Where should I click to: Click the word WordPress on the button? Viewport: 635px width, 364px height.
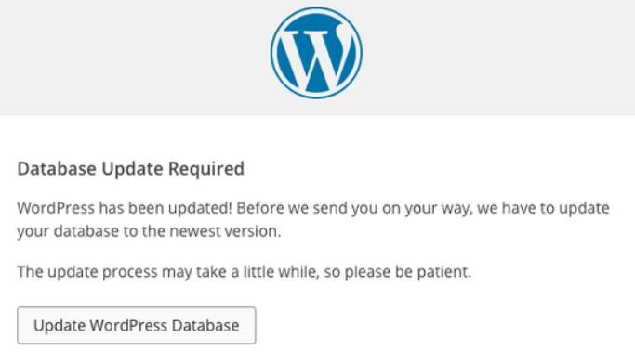click(128, 326)
